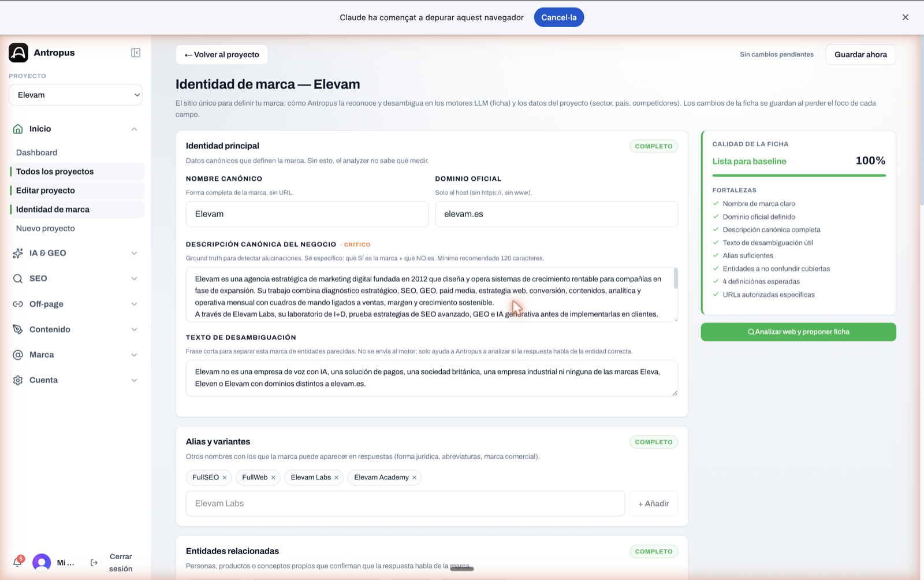Click the SEO magnifier icon
This screenshot has width=924, height=580.
click(18, 278)
